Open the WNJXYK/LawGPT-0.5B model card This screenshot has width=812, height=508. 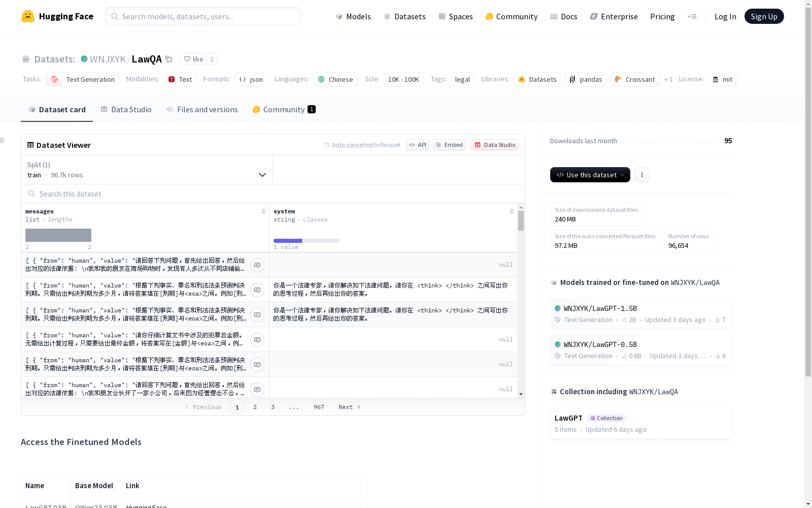[x=641, y=350]
